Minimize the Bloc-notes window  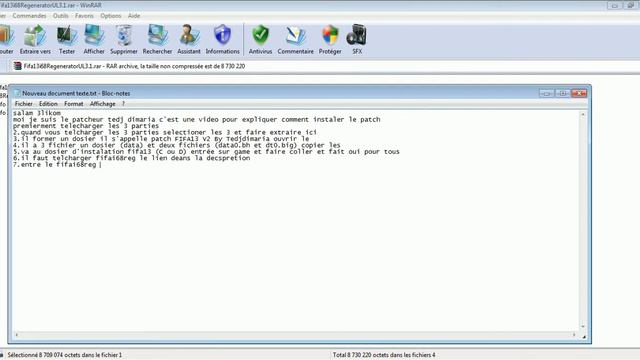(x=546, y=93)
